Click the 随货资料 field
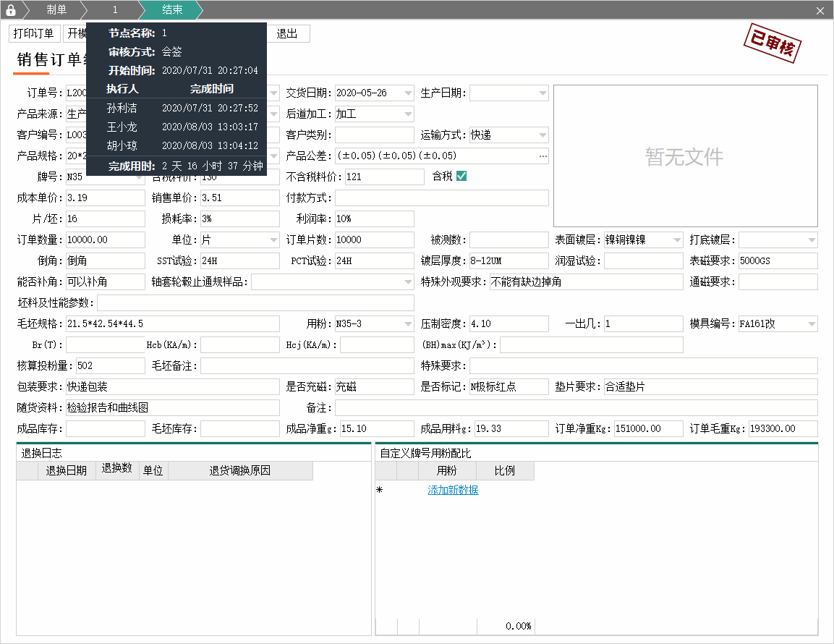Image resolution: width=834 pixels, height=644 pixels. [x=173, y=407]
